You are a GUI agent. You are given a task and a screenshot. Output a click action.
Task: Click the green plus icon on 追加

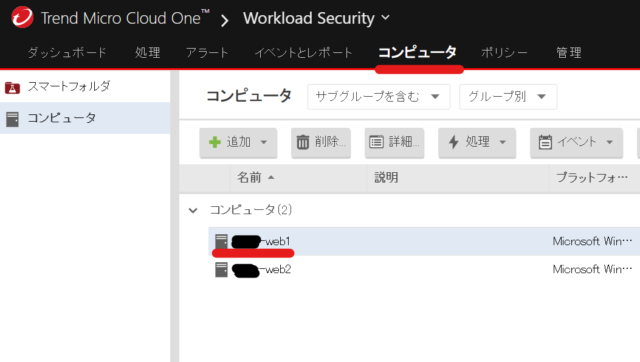point(215,142)
